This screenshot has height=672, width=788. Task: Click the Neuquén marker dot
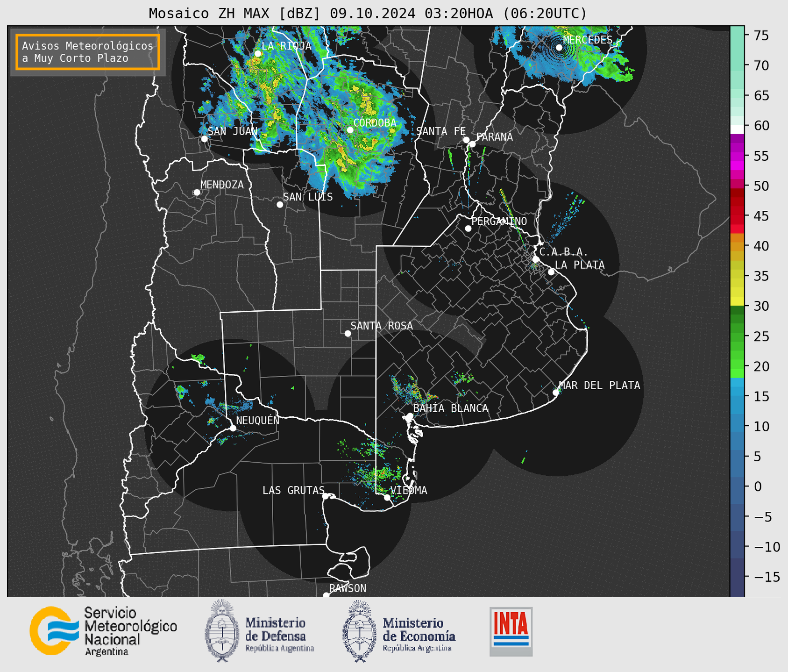coord(233,428)
